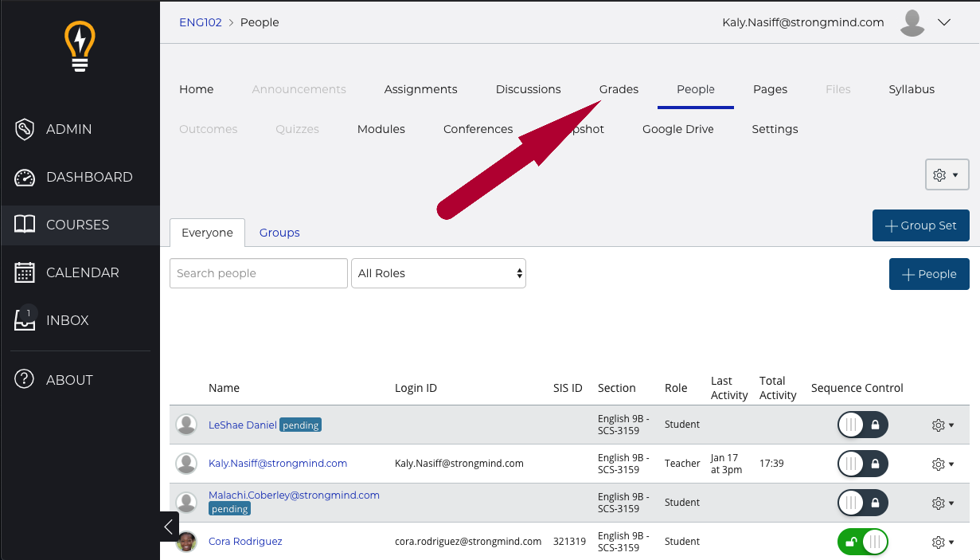
Task: Click the About question mark icon
Action: (25, 380)
